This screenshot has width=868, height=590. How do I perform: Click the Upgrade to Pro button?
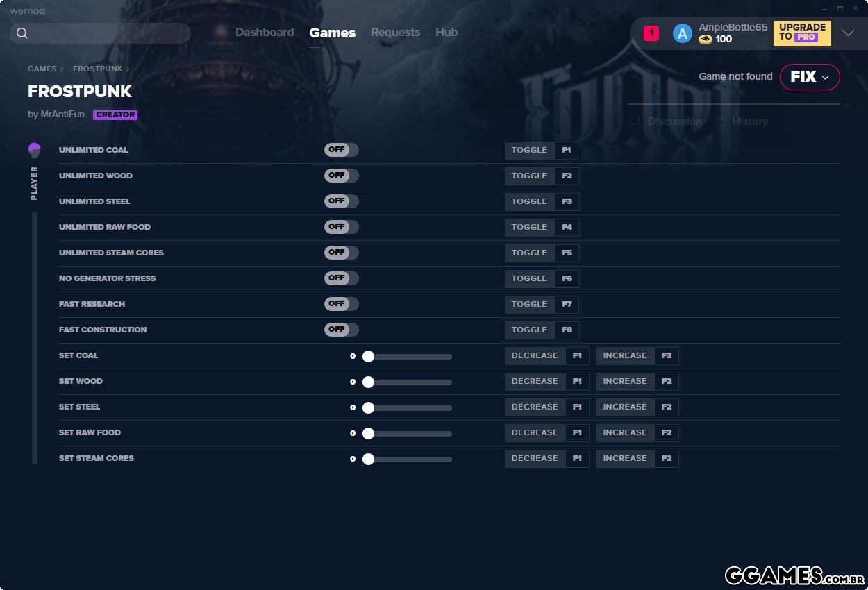(802, 33)
